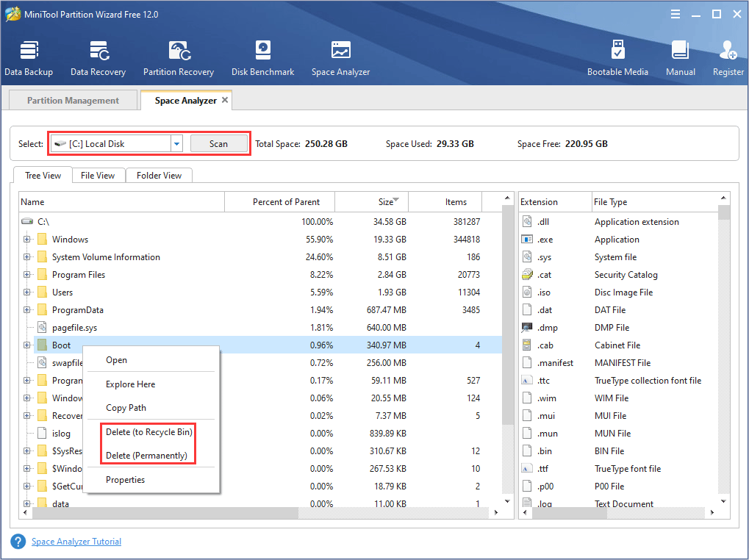Click the islog file icon
Screen dimensions: 749x560
click(x=42, y=434)
